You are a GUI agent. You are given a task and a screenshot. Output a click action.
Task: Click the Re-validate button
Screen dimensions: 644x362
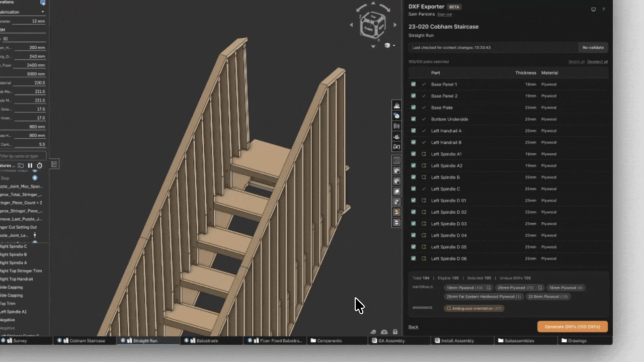(593, 47)
